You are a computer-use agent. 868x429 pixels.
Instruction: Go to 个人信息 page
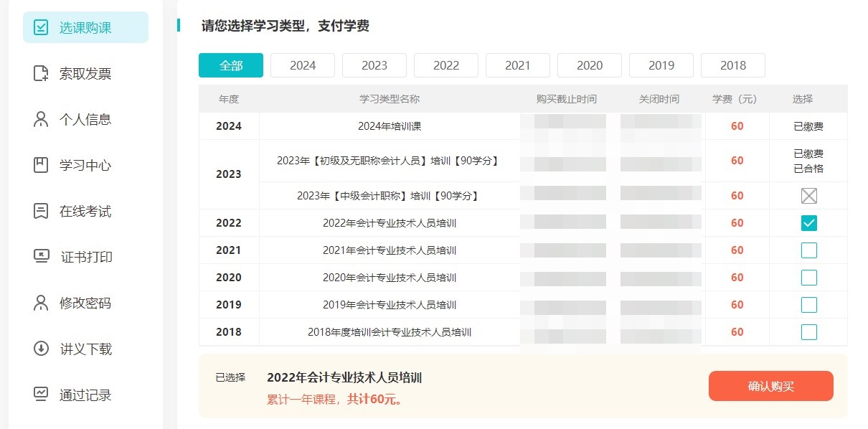point(85,119)
